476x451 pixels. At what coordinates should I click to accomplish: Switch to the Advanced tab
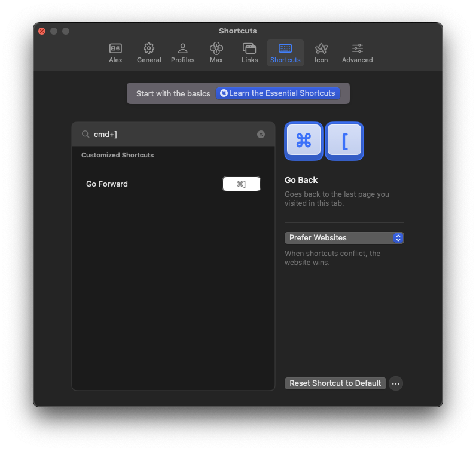(358, 53)
